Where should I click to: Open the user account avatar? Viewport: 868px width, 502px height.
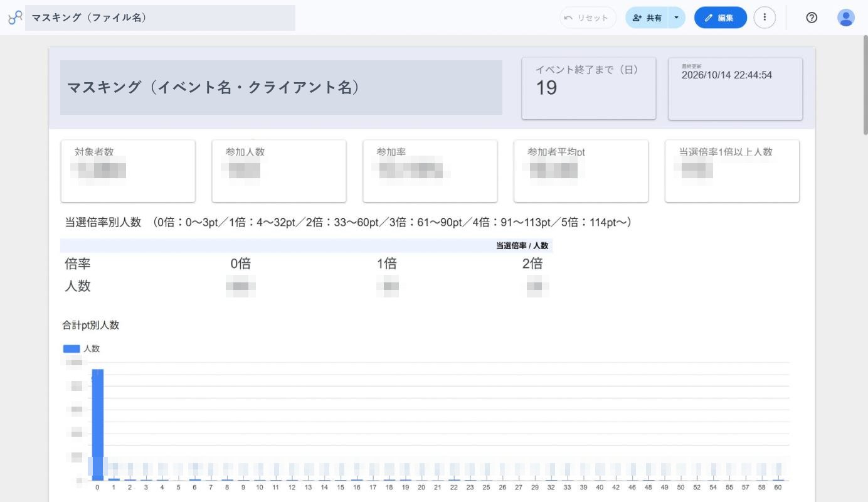point(846,18)
